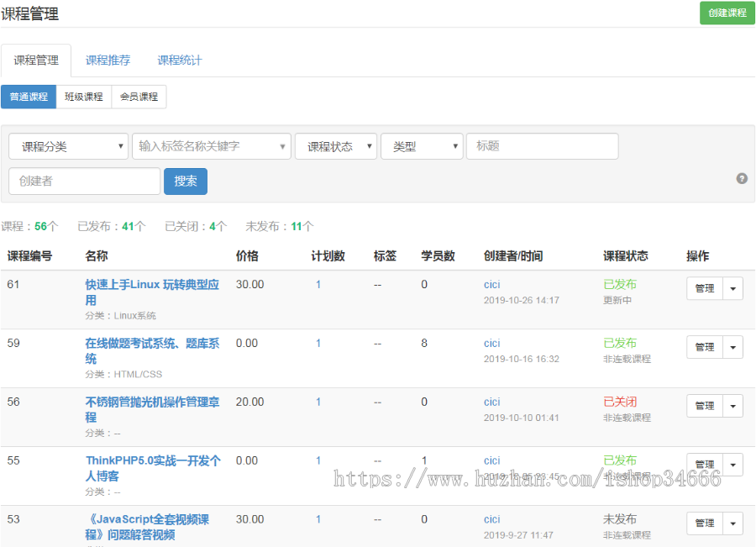Click creator link cici for course 56
Image resolution: width=756 pixels, height=547 pixels.
[491, 402]
